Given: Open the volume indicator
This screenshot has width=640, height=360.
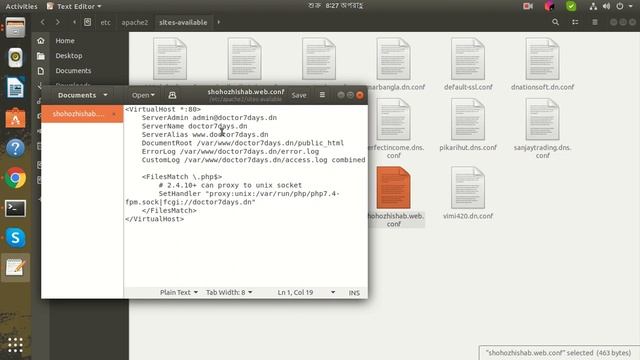Looking at the screenshot, I should tap(606, 6).
